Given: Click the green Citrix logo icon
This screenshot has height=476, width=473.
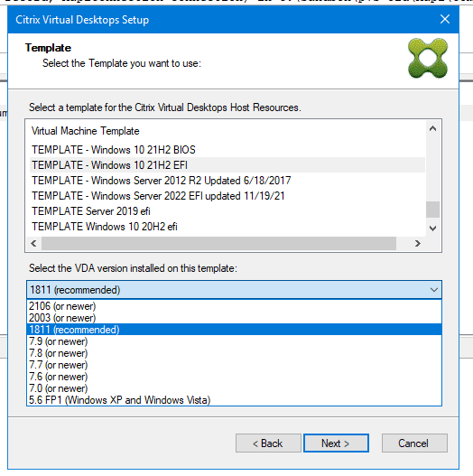Looking at the screenshot, I should [428, 58].
